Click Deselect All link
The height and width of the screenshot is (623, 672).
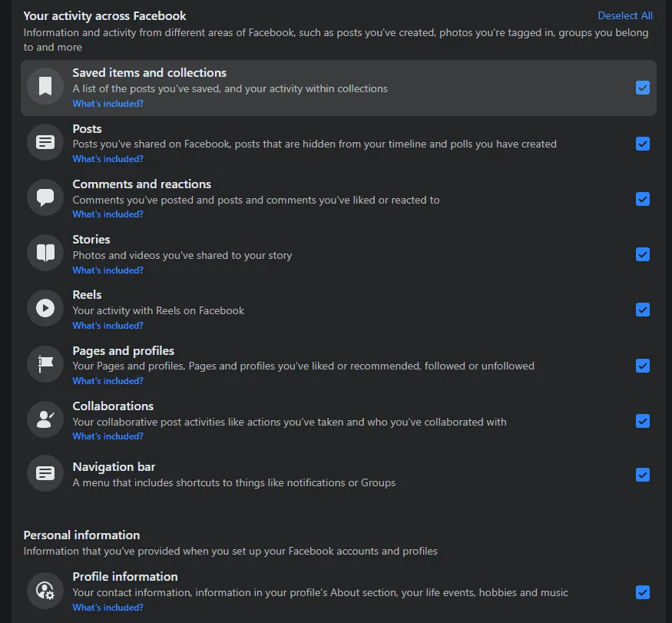tap(625, 16)
